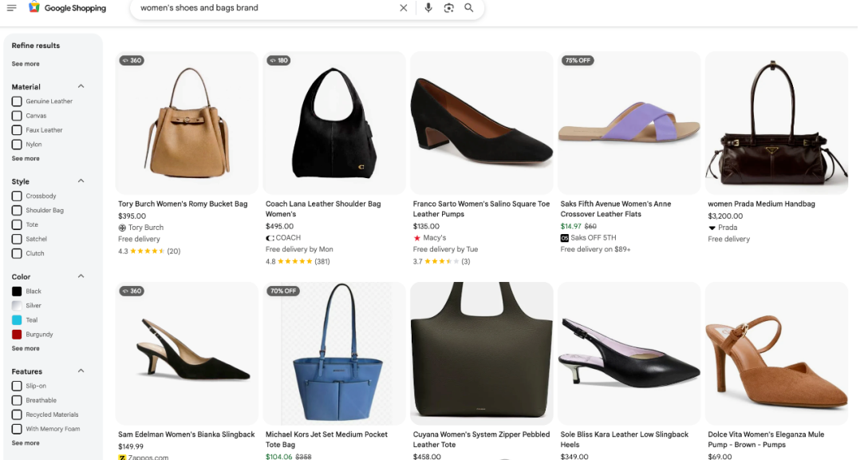Screen dimensions: 868x460
Task: Clear the search box text
Action: point(403,8)
